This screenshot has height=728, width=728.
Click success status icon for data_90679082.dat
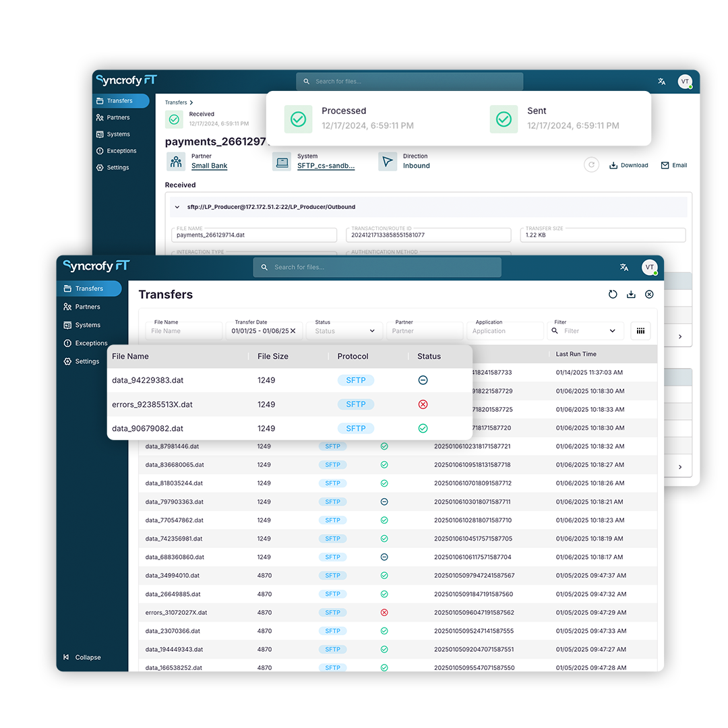pos(423,428)
